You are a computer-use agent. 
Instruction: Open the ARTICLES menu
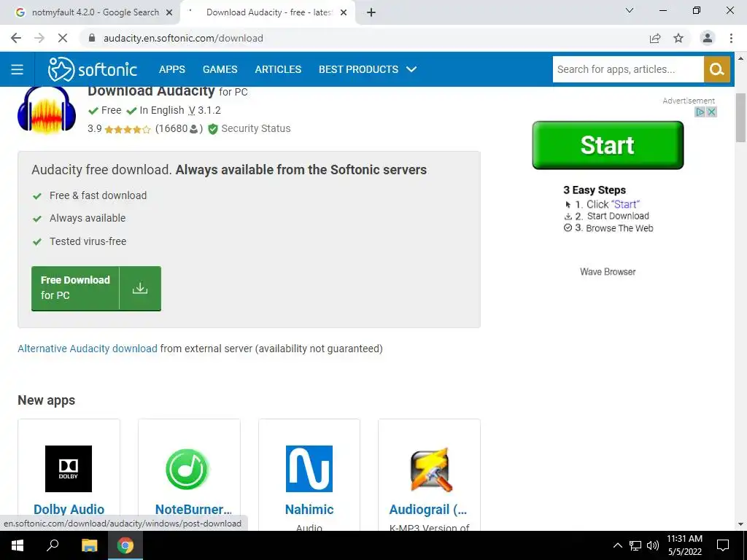278,69
